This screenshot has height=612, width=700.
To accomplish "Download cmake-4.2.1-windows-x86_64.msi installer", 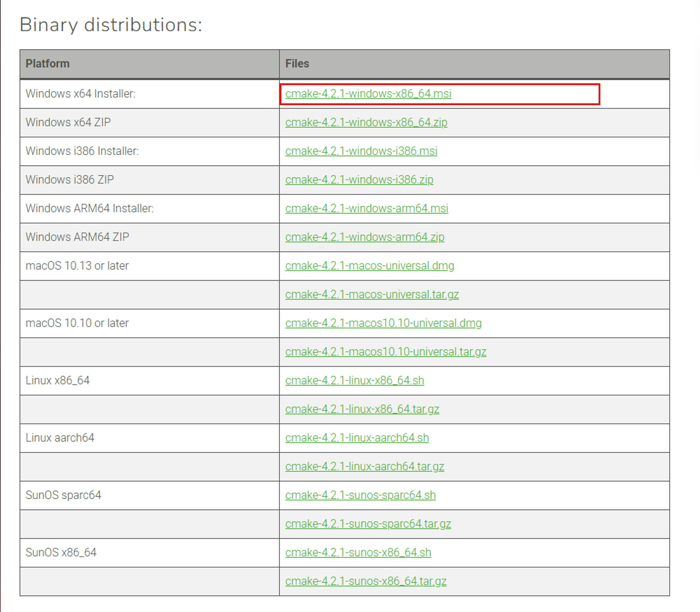I will click(368, 93).
